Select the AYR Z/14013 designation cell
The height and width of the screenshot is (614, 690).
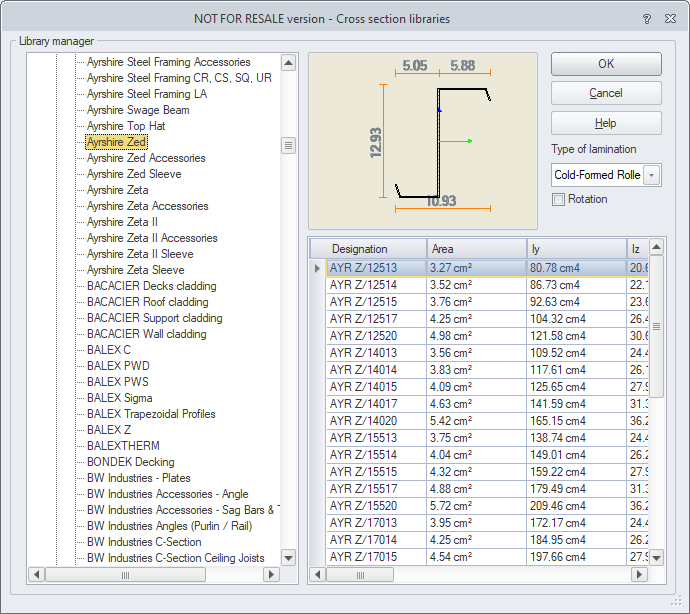(377, 353)
